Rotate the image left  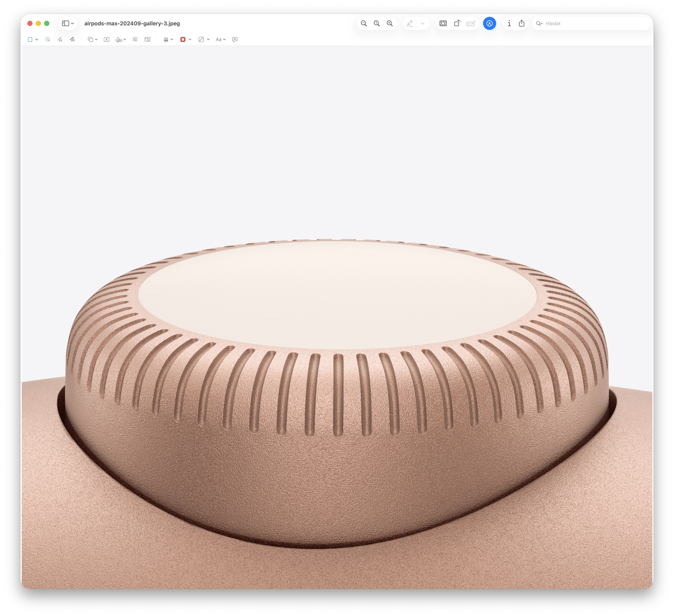[457, 23]
